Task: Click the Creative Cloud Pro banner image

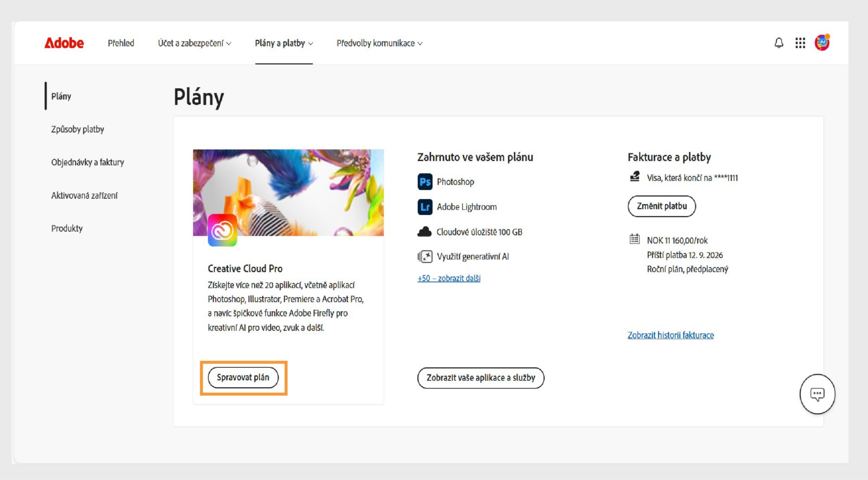Action: 288,192
